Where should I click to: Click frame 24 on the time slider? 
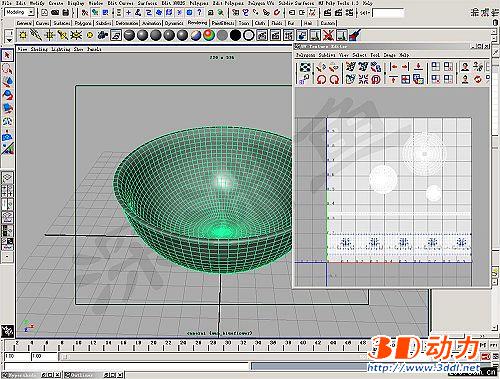(x=182, y=343)
